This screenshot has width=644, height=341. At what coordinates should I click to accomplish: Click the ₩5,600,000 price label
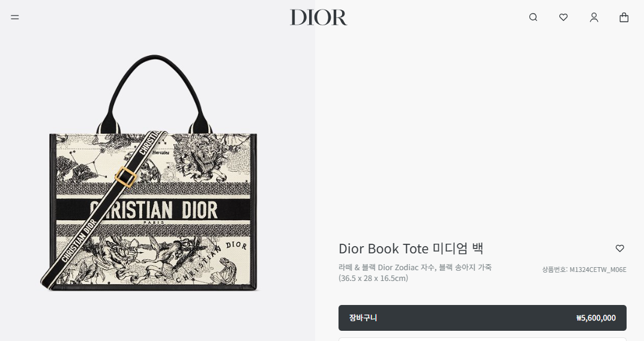click(x=596, y=318)
